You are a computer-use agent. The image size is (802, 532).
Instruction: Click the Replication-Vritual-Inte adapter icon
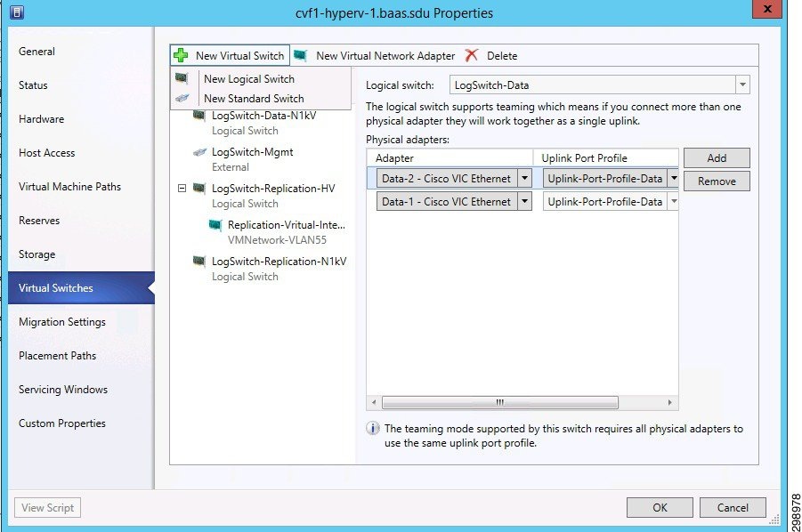tap(215, 225)
